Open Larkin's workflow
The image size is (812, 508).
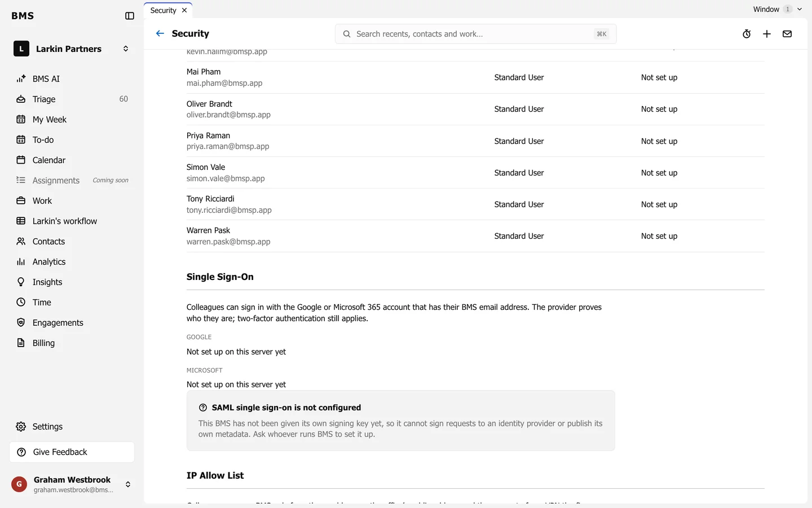72,221
